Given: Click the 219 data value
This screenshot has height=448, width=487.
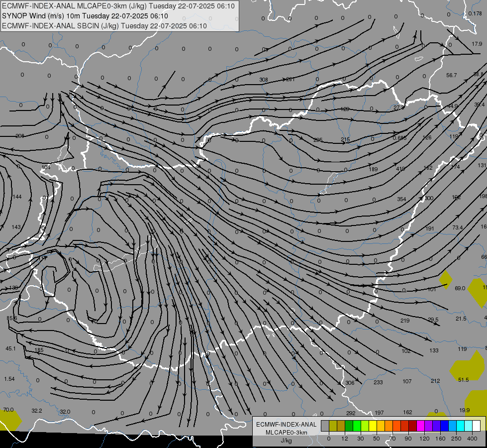Looking at the screenshot, I should [x=405, y=321].
